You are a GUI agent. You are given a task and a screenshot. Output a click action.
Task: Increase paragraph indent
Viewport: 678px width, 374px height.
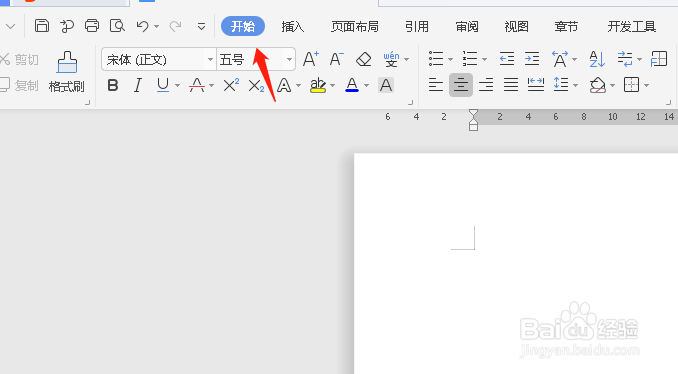532,59
